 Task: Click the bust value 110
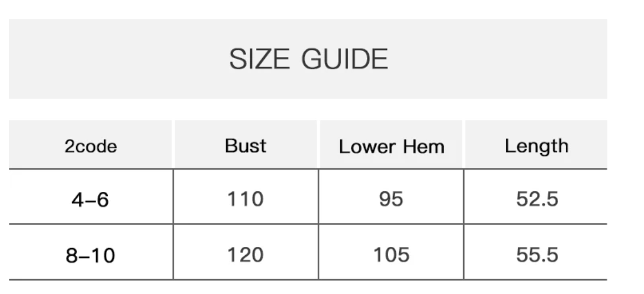coord(245,199)
